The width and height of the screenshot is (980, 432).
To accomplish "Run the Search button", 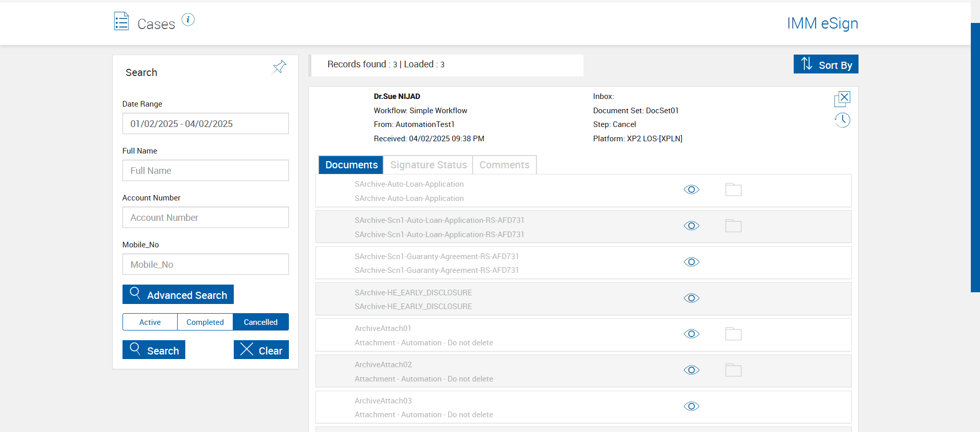I will [x=154, y=350].
